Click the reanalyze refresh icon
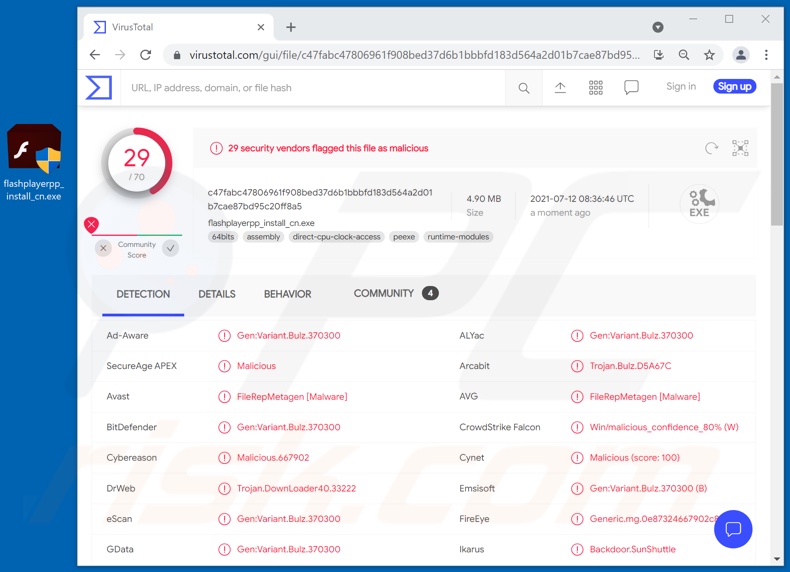 711,148
